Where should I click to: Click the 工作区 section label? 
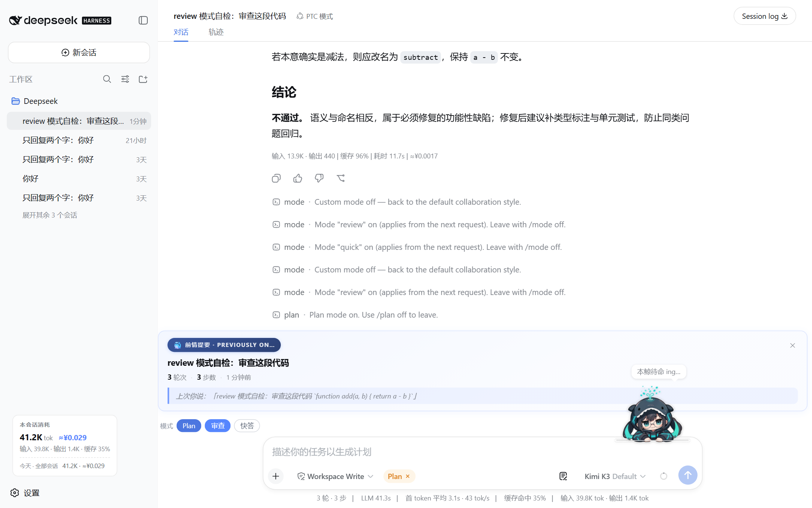(x=21, y=79)
